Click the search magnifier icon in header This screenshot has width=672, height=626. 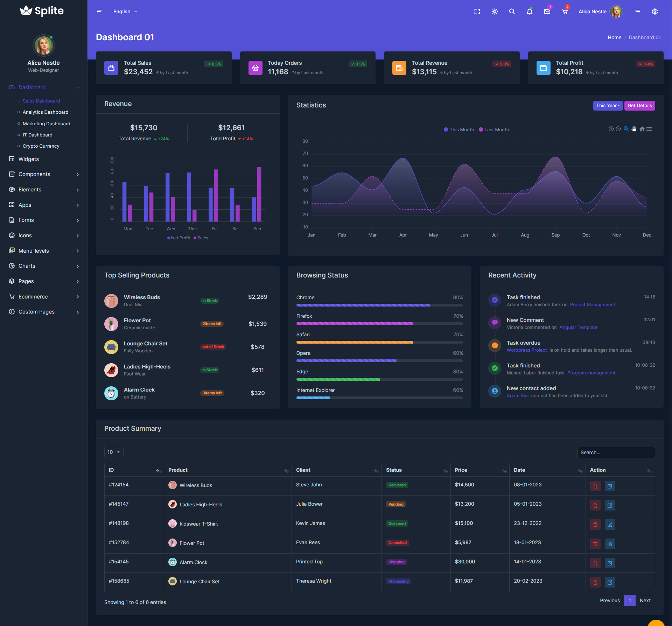coord(512,12)
